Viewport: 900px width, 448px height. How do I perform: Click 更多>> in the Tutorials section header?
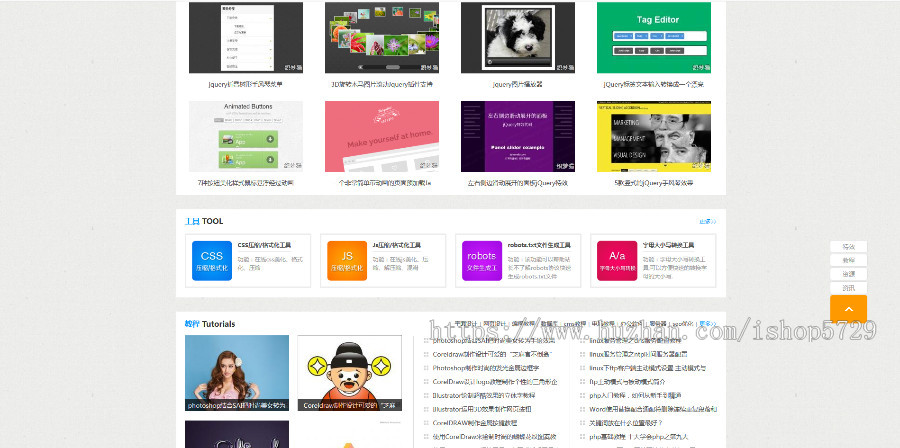[x=708, y=324]
